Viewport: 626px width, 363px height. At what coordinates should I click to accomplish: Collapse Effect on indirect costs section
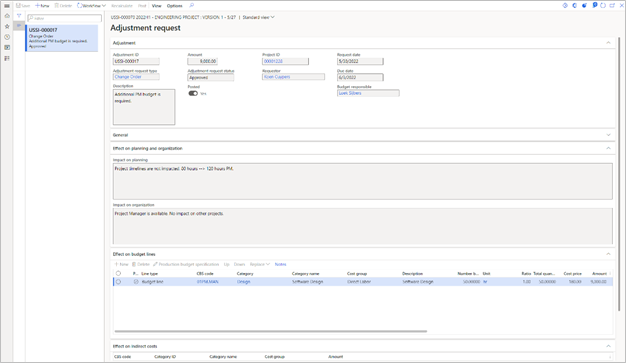coord(608,346)
